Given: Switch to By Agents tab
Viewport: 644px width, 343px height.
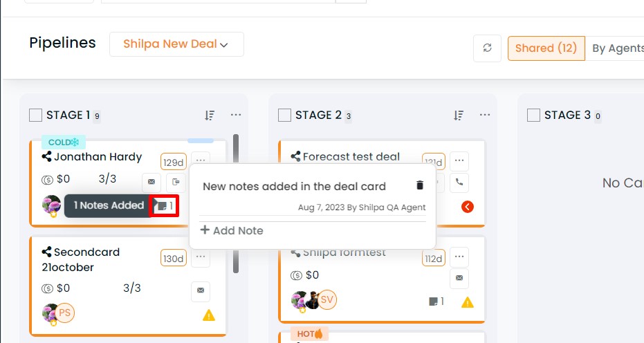Looking at the screenshot, I should click(618, 48).
